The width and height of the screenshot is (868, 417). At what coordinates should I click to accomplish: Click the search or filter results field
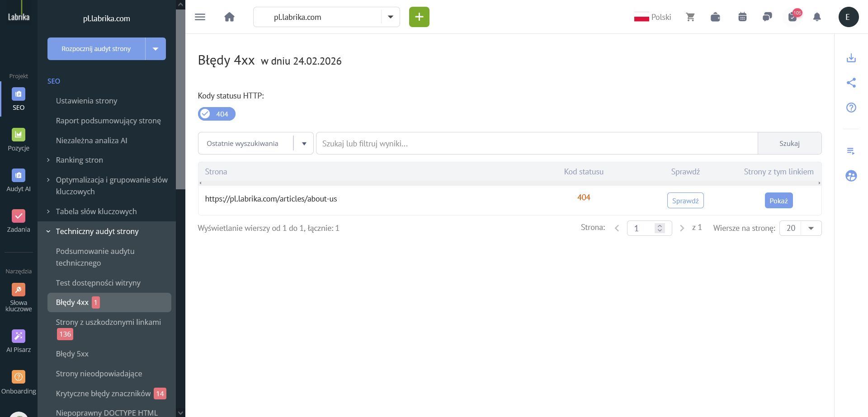tap(537, 143)
